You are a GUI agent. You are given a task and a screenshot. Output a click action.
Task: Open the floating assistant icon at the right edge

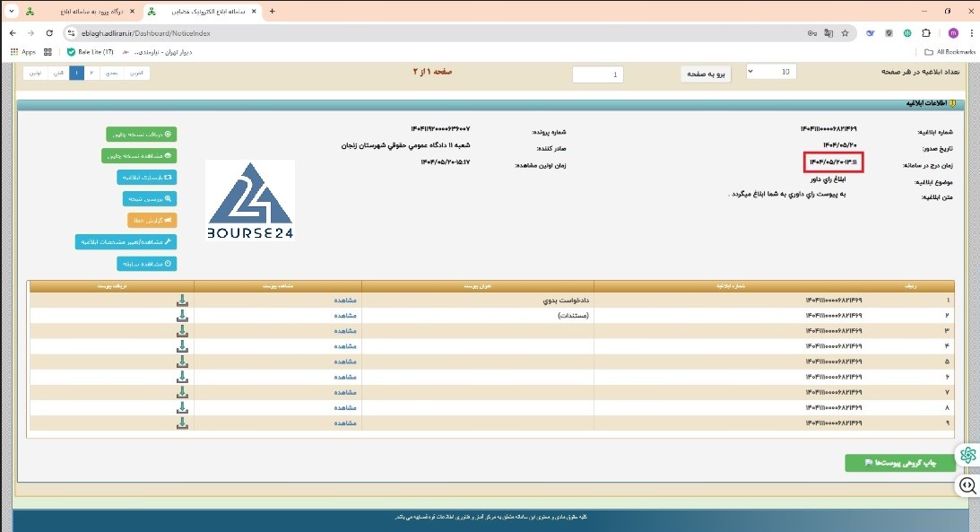click(x=968, y=455)
